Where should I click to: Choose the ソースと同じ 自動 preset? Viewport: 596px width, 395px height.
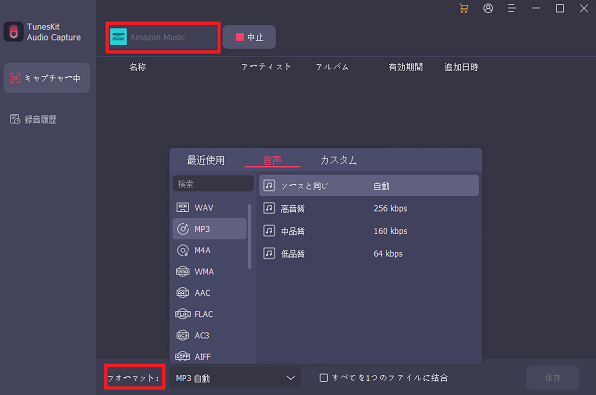pos(369,186)
